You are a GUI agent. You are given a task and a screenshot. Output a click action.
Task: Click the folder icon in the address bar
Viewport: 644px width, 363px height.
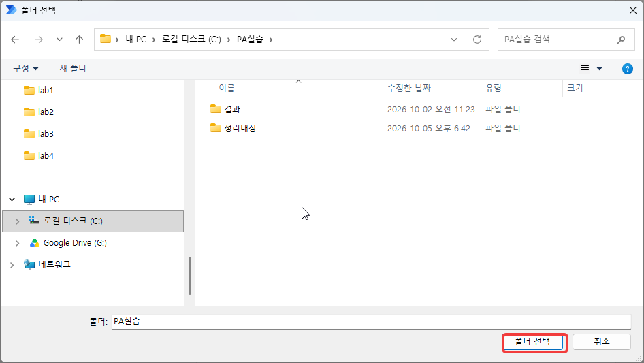(x=106, y=39)
